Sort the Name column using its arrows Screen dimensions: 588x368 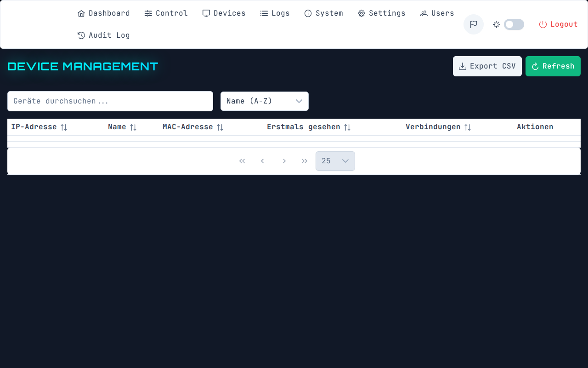coord(133,127)
